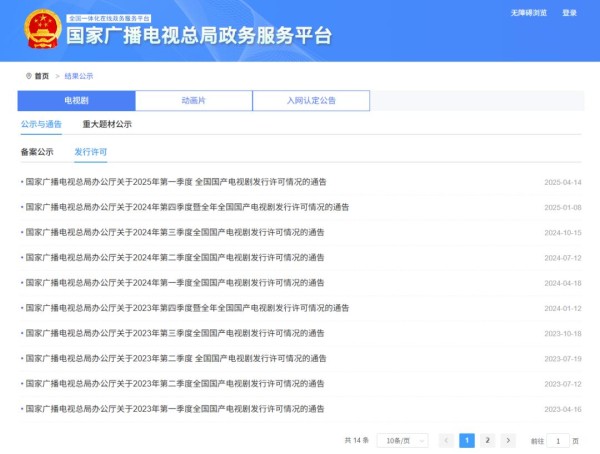The height and width of the screenshot is (454, 600).
Task: Open the 入网认定公告 tab
Action: point(311,100)
